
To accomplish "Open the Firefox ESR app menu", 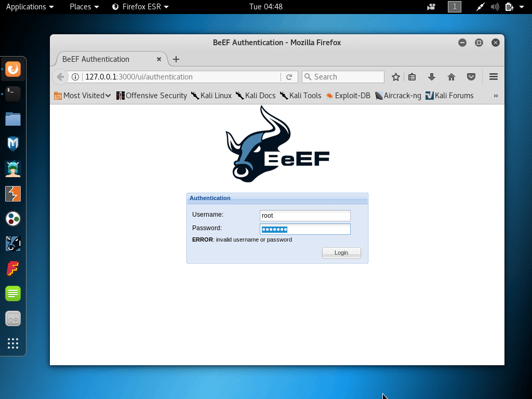I will tap(140, 7).
